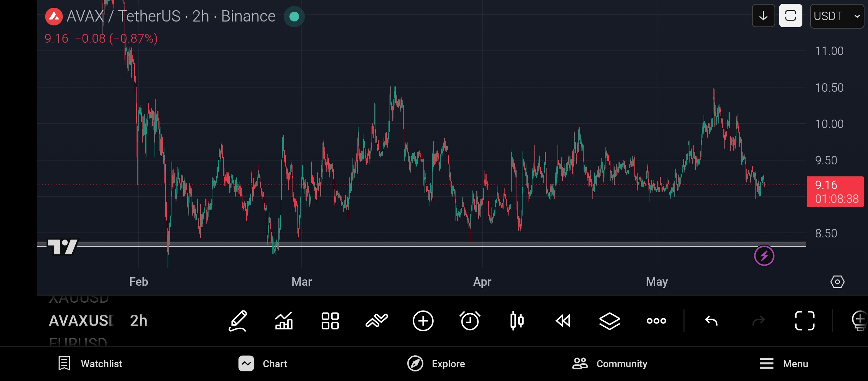
Task: Tap the idea lightbulb plus icon
Action: click(860, 321)
